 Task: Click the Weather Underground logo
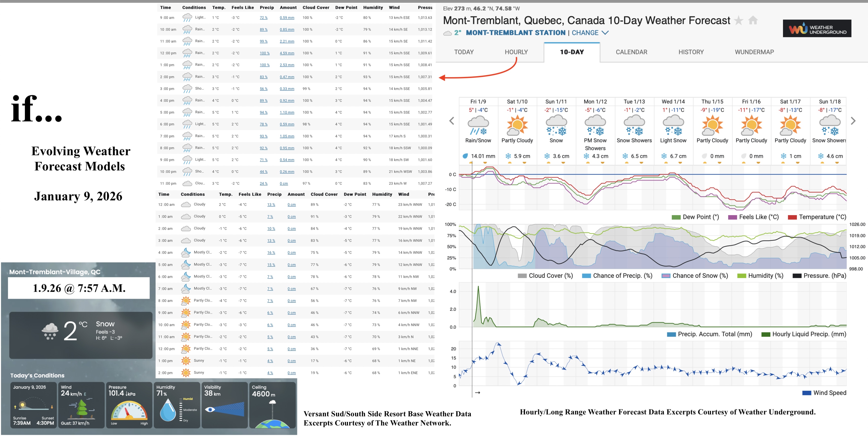(x=817, y=28)
